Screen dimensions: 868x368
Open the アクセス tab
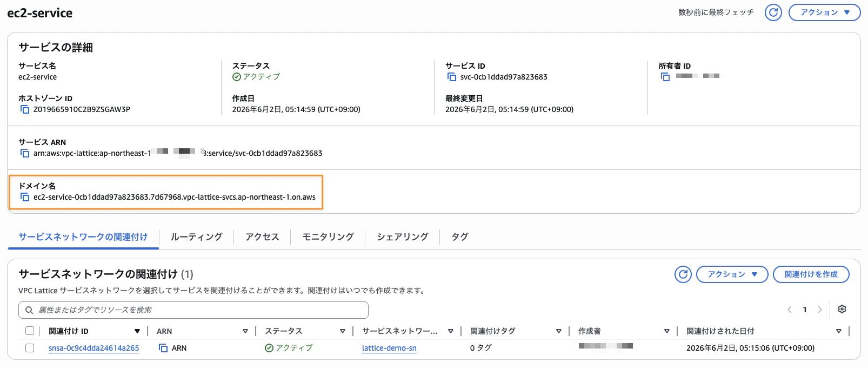[x=262, y=237]
